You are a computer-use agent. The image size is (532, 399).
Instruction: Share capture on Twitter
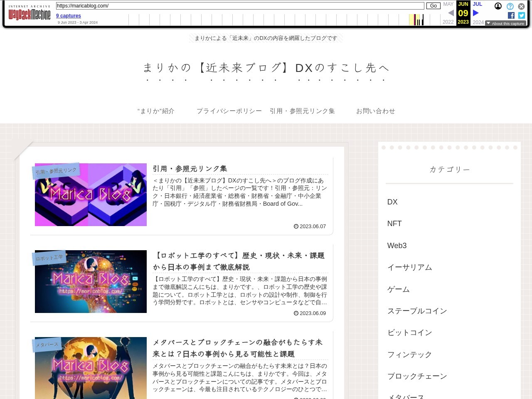point(522,15)
